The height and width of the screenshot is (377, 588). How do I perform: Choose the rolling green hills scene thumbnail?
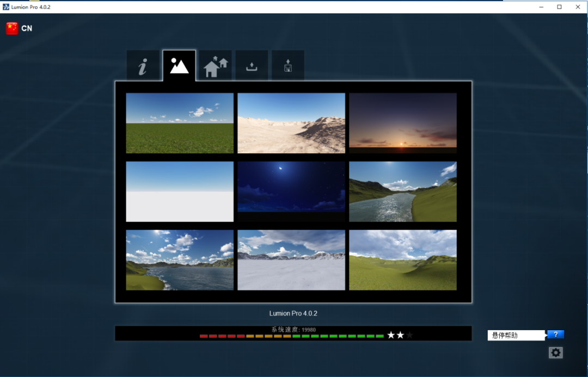coord(403,260)
